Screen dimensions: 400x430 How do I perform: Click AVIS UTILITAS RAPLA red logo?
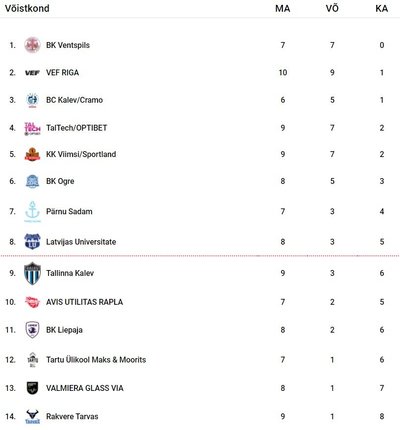coord(32,302)
